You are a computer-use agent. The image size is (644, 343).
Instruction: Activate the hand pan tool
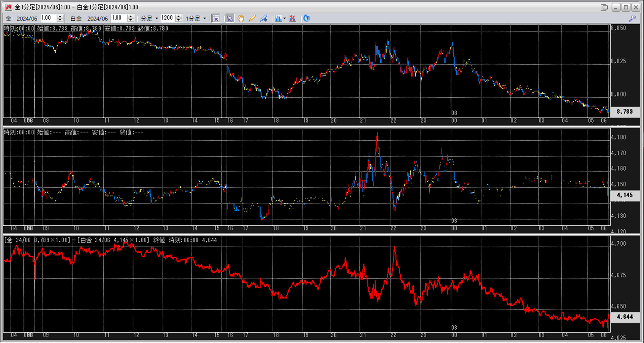241,18
